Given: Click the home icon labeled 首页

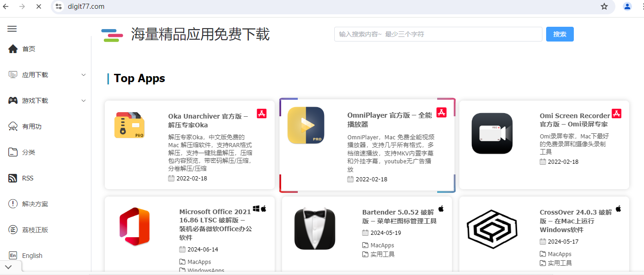Looking at the screenshot, I should [13, 49].
